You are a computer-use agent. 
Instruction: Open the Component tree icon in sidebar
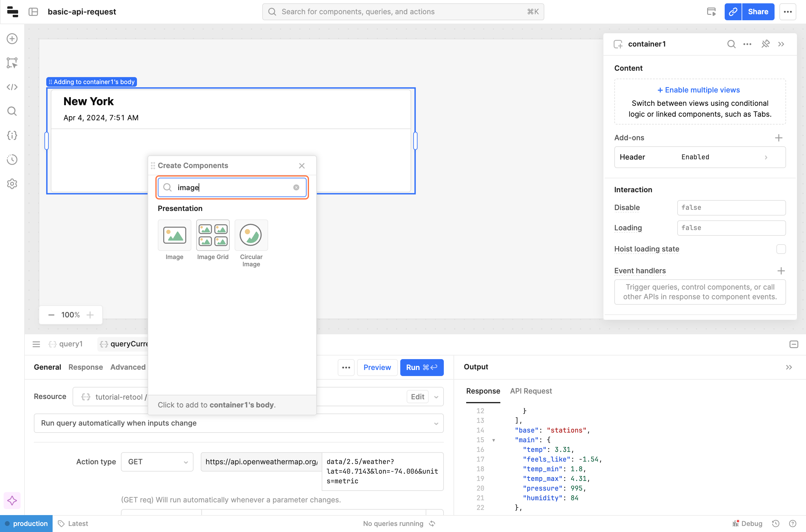[12, 63]
